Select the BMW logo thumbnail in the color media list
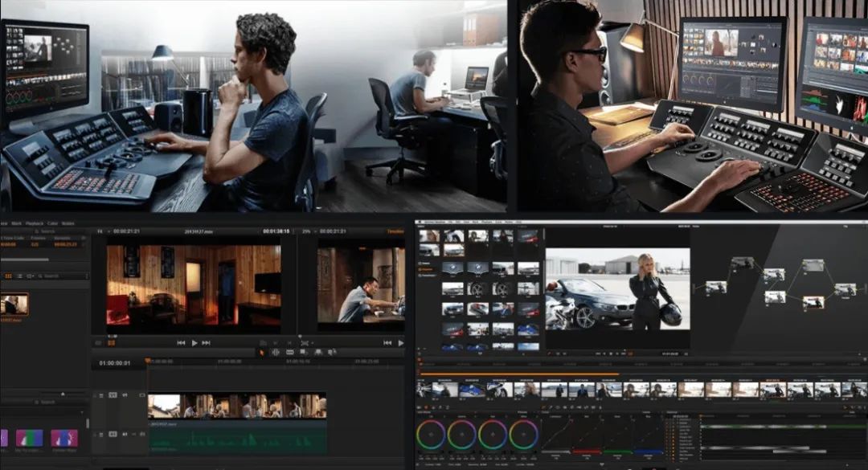 pos(452,268)
